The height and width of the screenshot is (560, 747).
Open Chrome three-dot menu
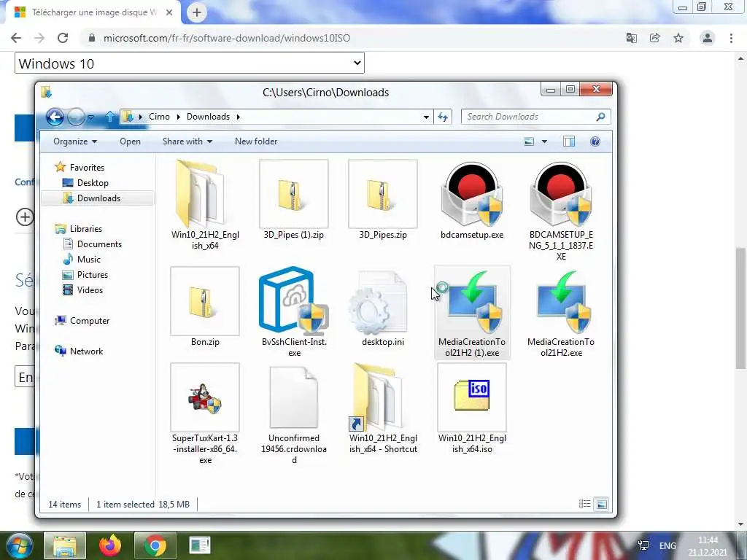[731, 38]
